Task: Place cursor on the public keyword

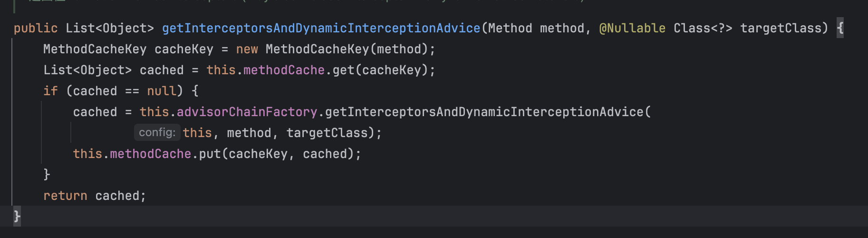Action: pos(35,28)
